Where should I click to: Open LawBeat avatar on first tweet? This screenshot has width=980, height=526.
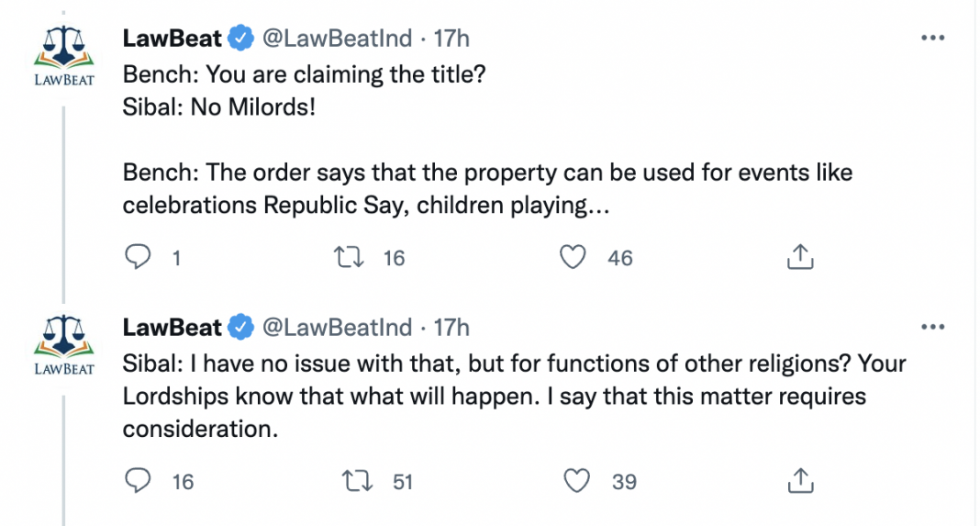tap(63, 56)
